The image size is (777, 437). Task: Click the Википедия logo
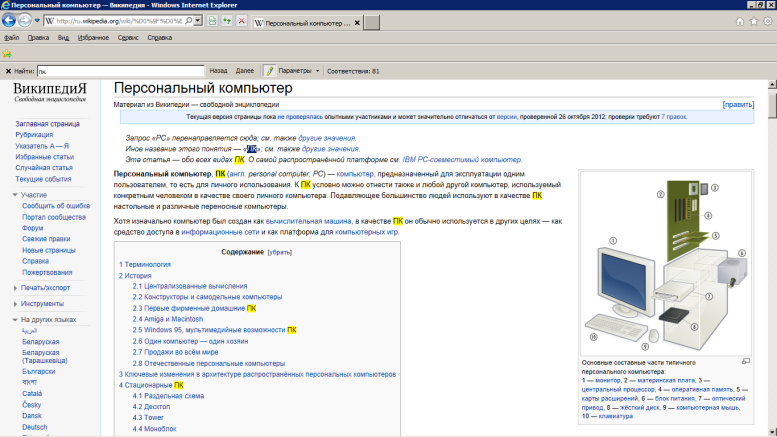click(50, 92)
